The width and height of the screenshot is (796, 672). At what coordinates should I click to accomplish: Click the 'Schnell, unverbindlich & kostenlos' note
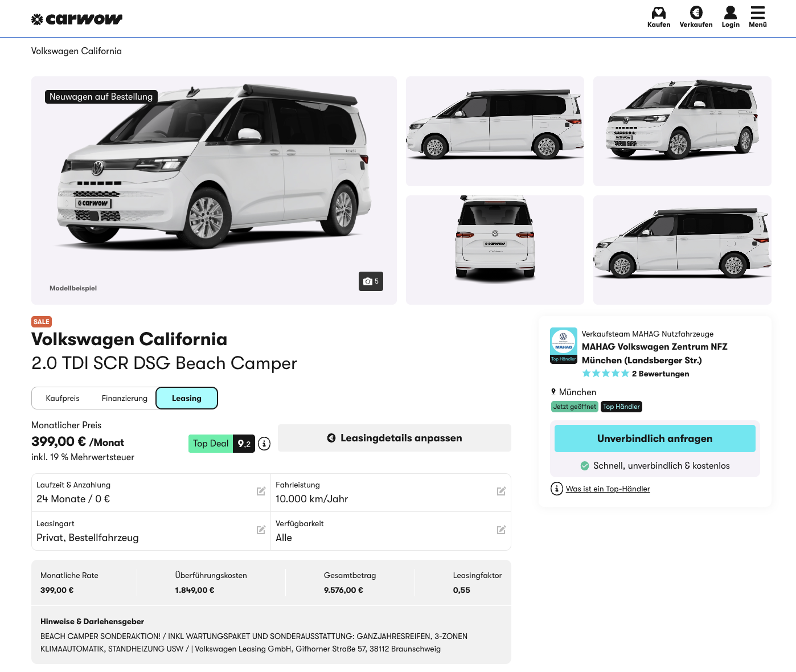pyautogui.click(x=662, y=466)
